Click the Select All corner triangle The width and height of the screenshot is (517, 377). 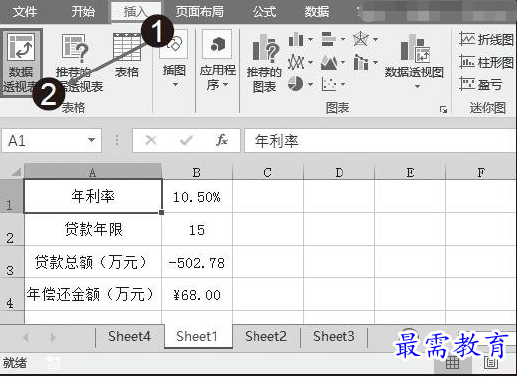tap(16, 172)
